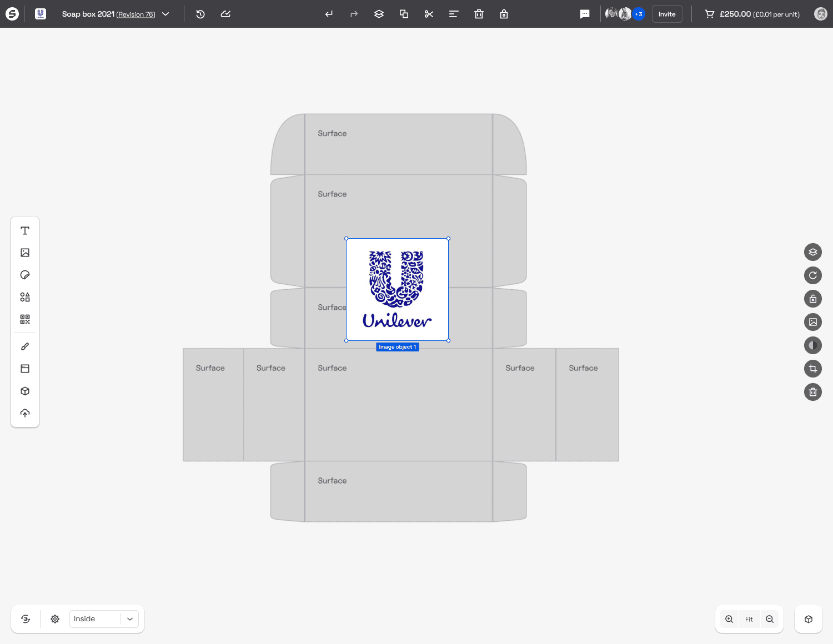This screenshot has width=833, height=644.
Task: Select the QR code tool
Action: click(25, 319)
